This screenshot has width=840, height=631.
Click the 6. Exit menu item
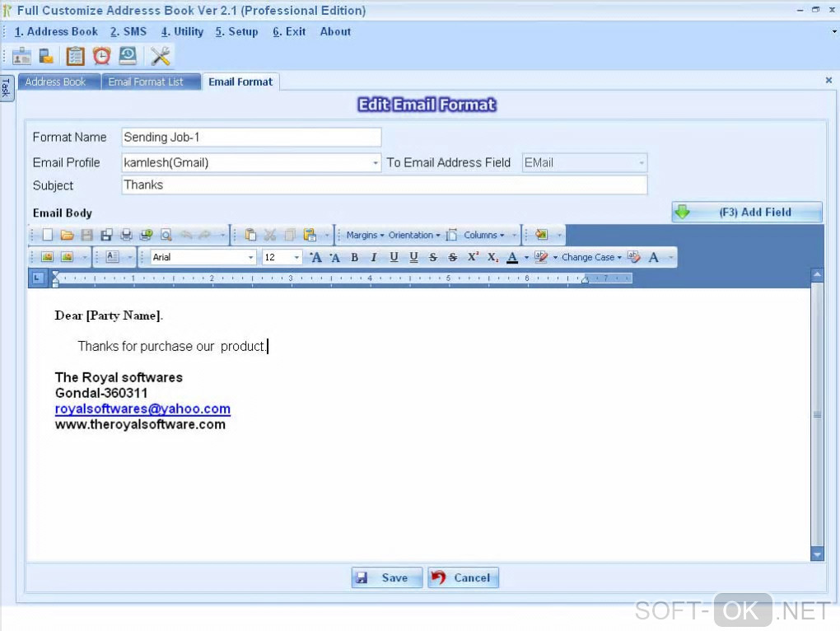(289, 31)
